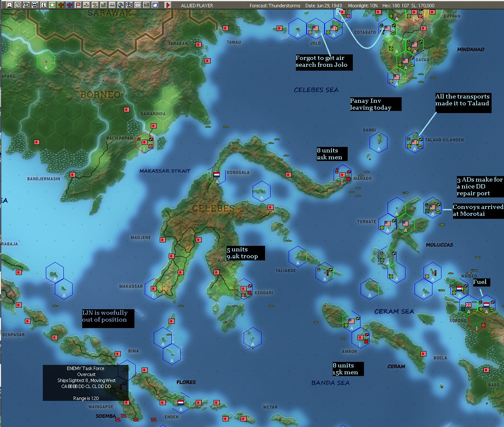The height and width of the screenshot is (427, 504).
Task: Open the green chart toolbar icon
Action: tap(103, 5)
